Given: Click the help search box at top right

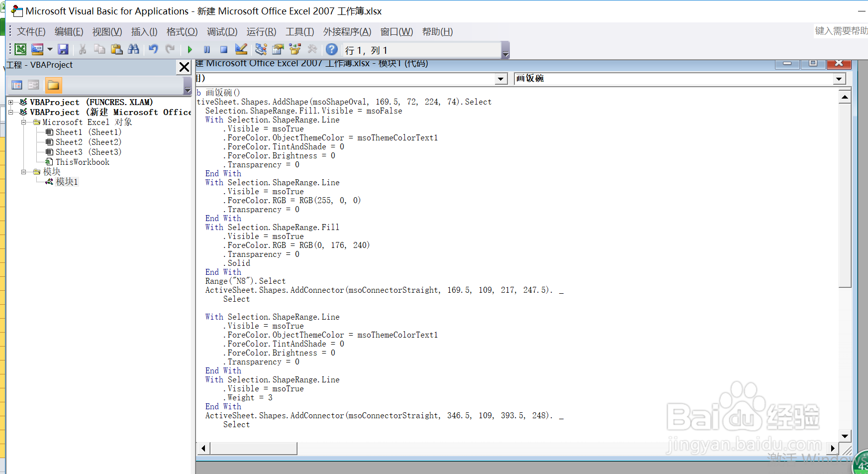Looking at the screenshot, I should point(841,31).
